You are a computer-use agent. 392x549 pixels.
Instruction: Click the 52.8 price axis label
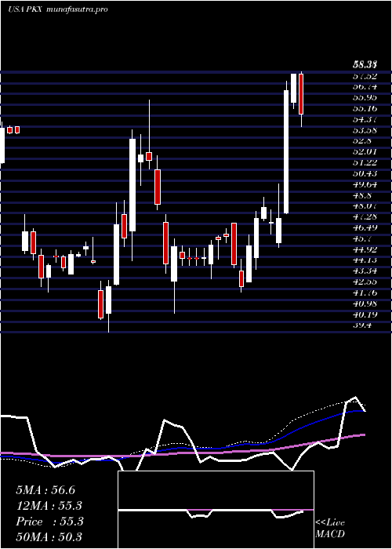point(362,140)
